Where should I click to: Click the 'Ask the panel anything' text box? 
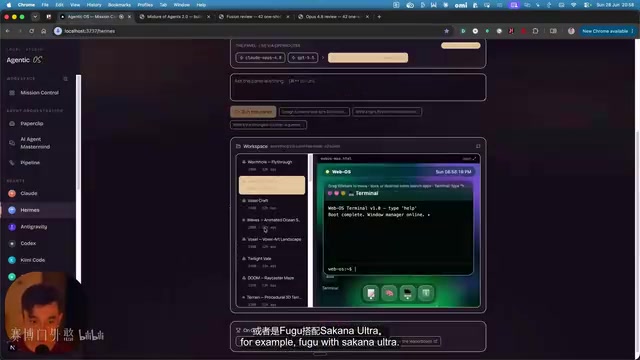(358, 87)
